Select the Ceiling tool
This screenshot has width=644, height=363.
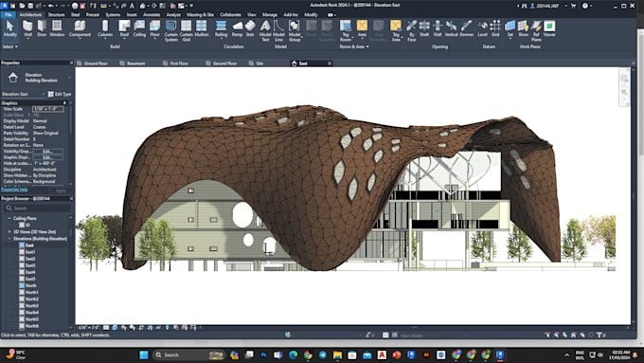(139, 28)
